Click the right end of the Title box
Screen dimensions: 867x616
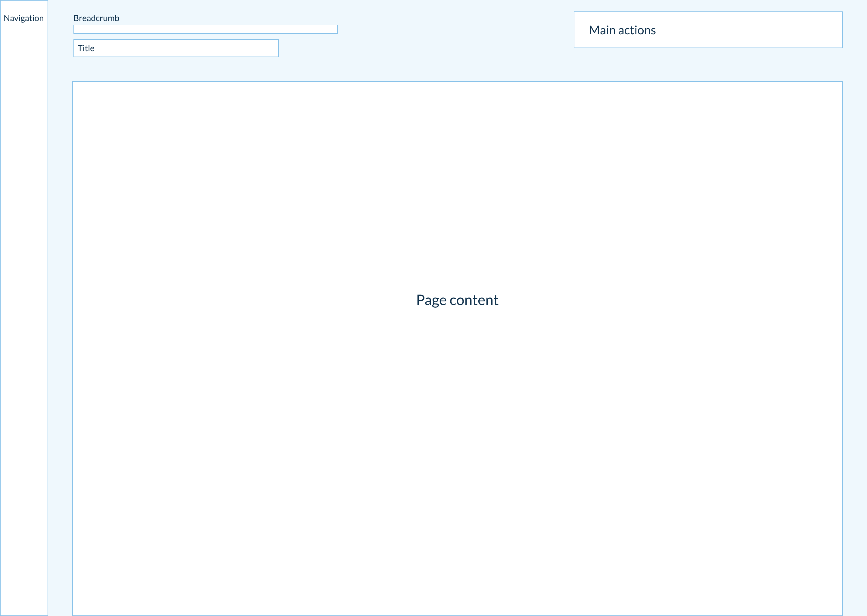click(x=272, y=48)
